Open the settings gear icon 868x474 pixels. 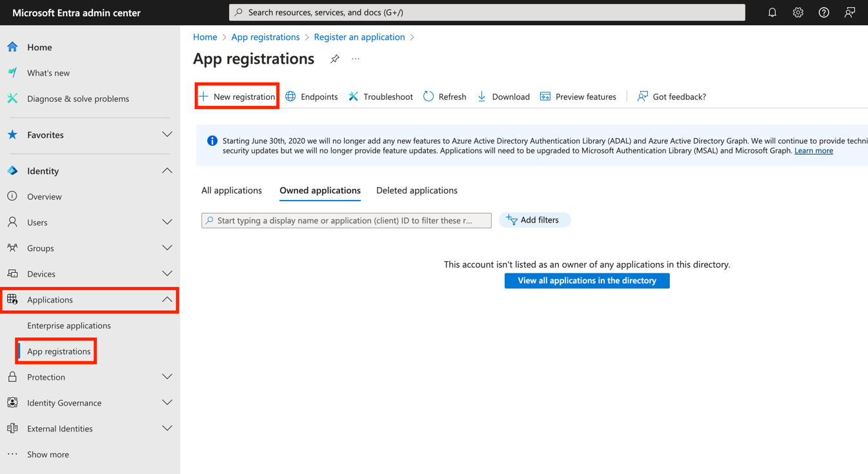click(798, 12)
